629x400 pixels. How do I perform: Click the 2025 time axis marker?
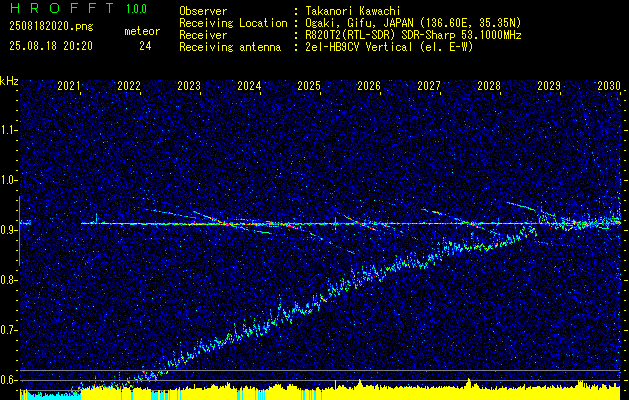click(x=309, y=86)
